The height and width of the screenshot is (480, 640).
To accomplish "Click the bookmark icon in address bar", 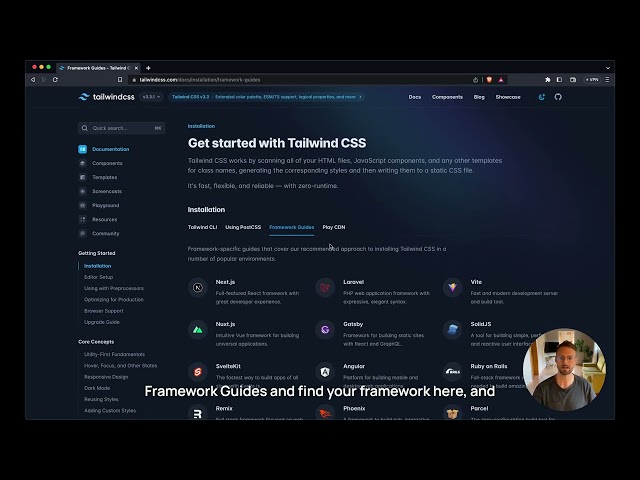I will pos(120,80).
